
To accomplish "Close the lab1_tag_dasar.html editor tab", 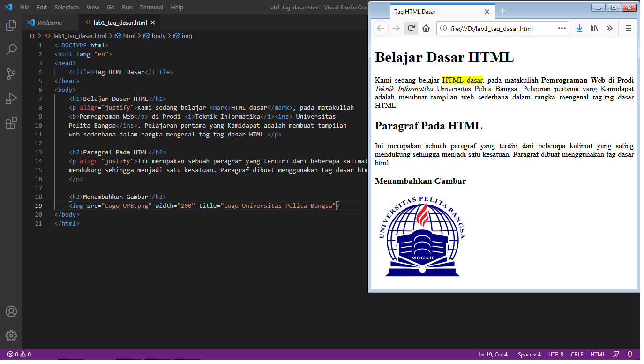I will tap(153, 23).
